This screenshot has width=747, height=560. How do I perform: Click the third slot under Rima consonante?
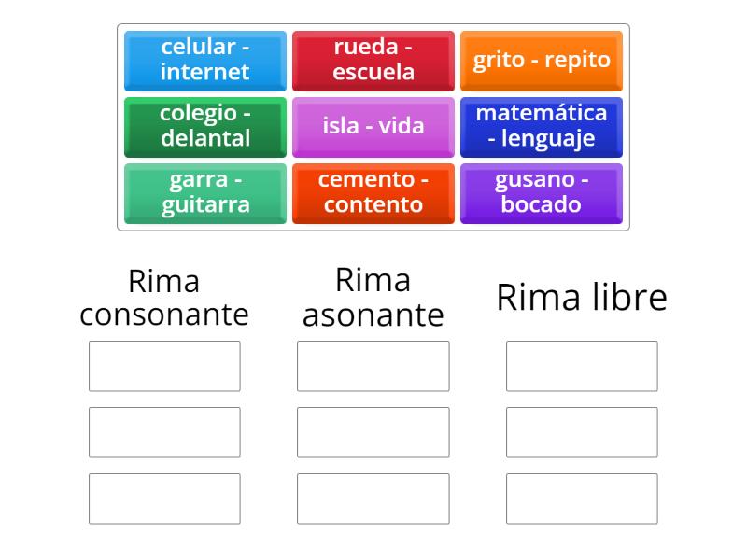[x=163, y=498]
